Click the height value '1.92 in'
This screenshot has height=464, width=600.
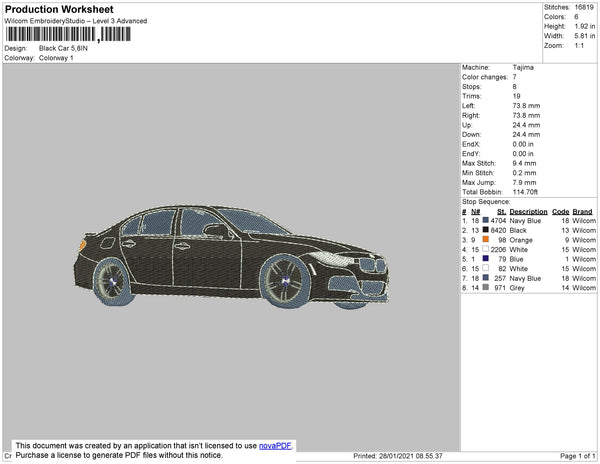coord(585,26)
